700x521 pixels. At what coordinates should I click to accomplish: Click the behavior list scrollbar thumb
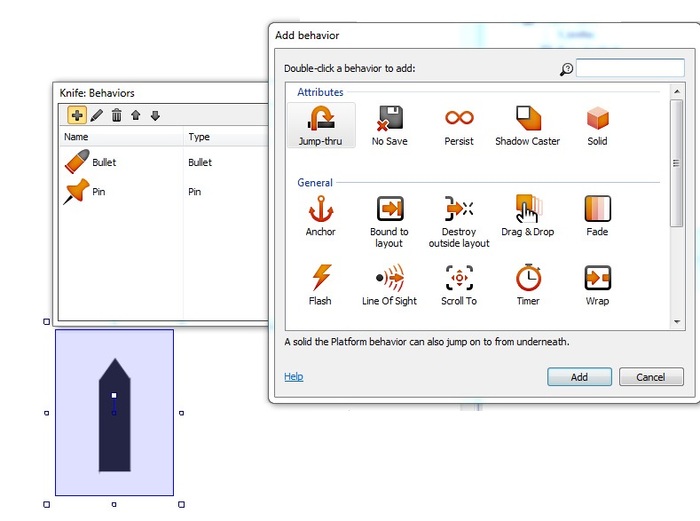tap(677, 163)
